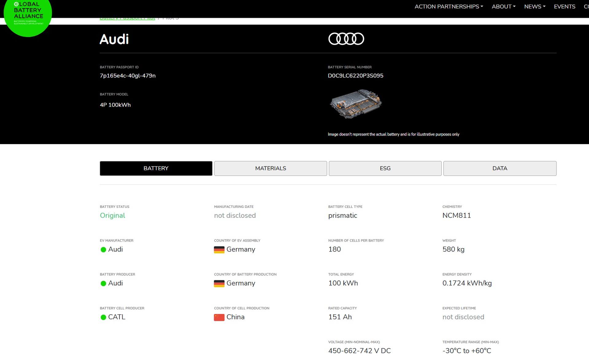Click the green dot beside CATL

click(x=103, y=317)
